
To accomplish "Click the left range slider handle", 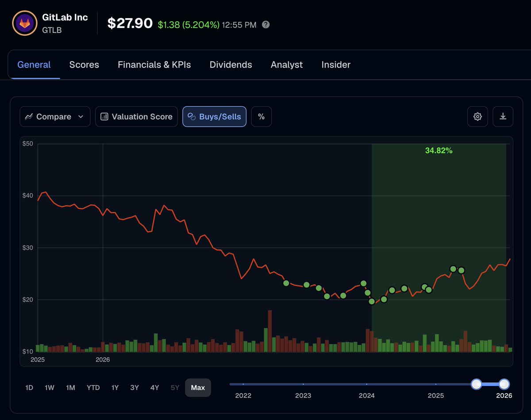I will point(476,384).
